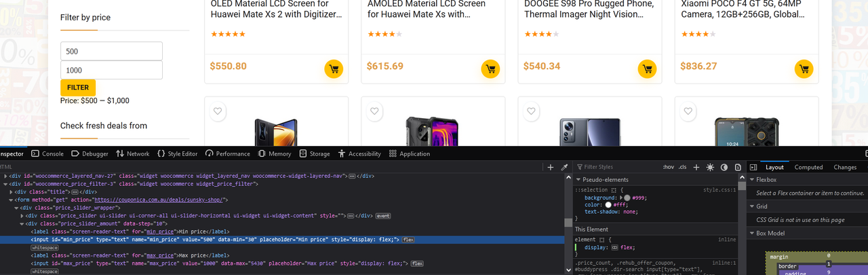This screenshot has height=275, width=868.
Task: Pick color from page with eyedropper
Action: (564, 167)
